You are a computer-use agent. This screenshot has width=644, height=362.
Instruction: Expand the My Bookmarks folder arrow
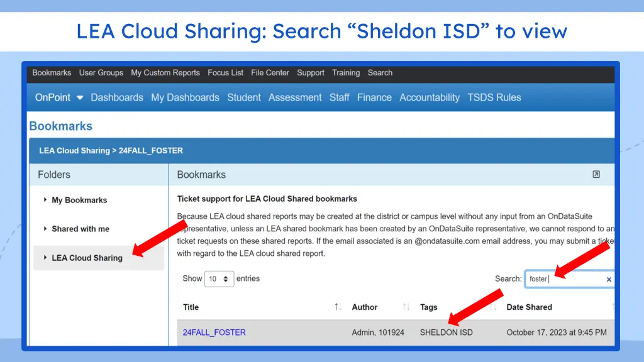click(45, 200)
